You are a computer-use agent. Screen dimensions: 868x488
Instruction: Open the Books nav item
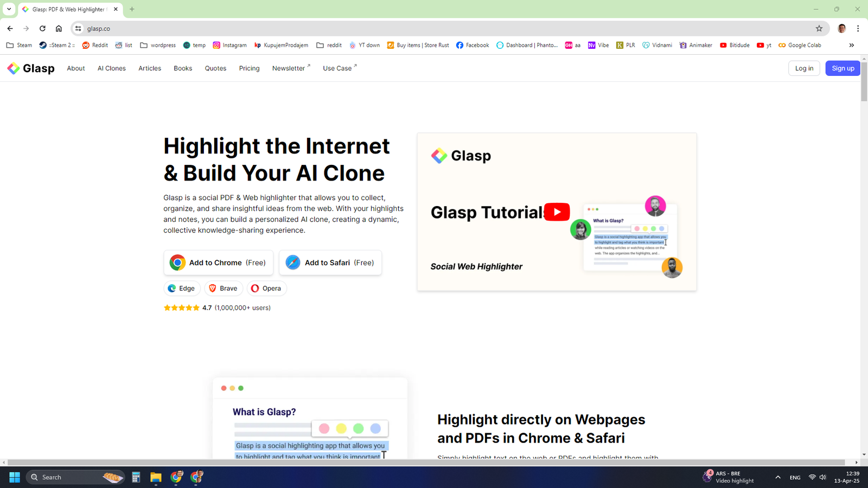click(183, 68)
